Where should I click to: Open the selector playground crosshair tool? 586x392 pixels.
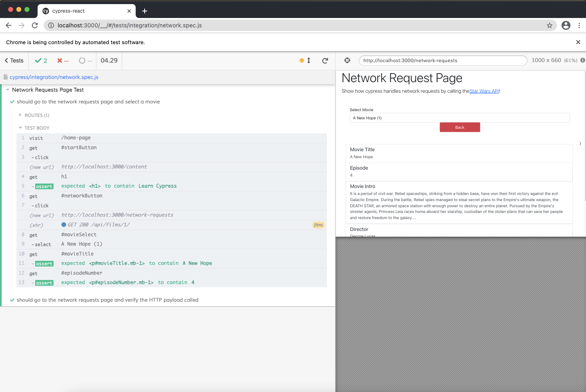click(x=347, y=60)
